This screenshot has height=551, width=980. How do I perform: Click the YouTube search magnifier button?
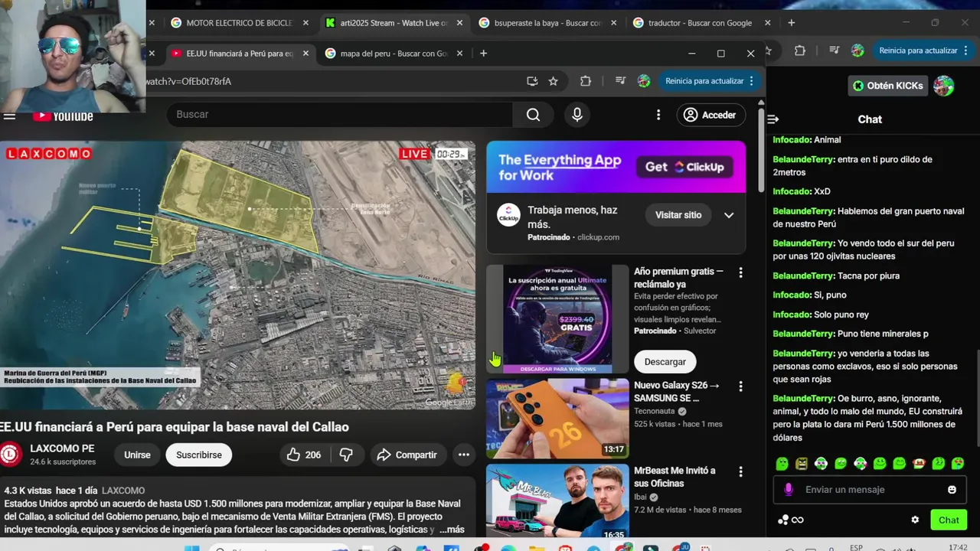tap(533, 115)
